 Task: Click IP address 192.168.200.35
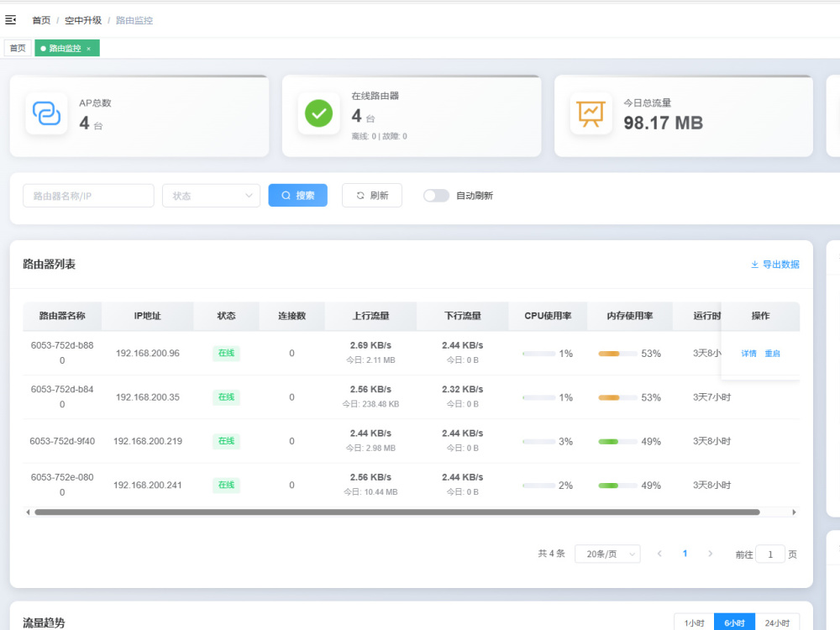(147, 397)
